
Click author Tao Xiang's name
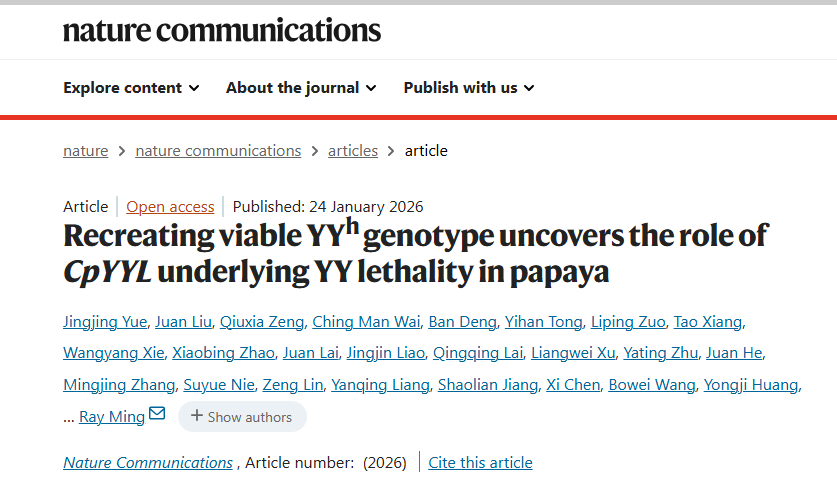tap(707, 322)
